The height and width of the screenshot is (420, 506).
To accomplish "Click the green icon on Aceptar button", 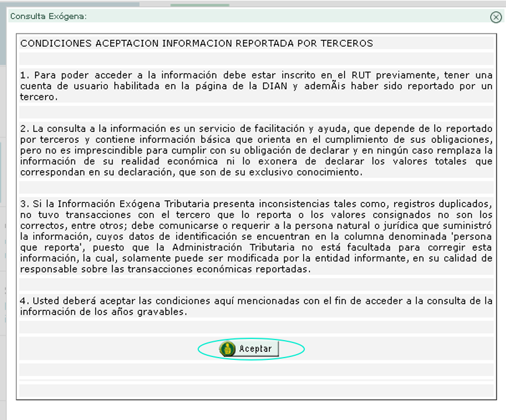I will (x=227, y=349).
